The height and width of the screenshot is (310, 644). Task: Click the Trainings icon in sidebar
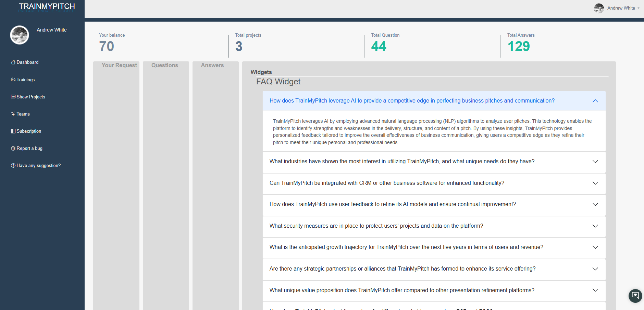click(13, 80)
